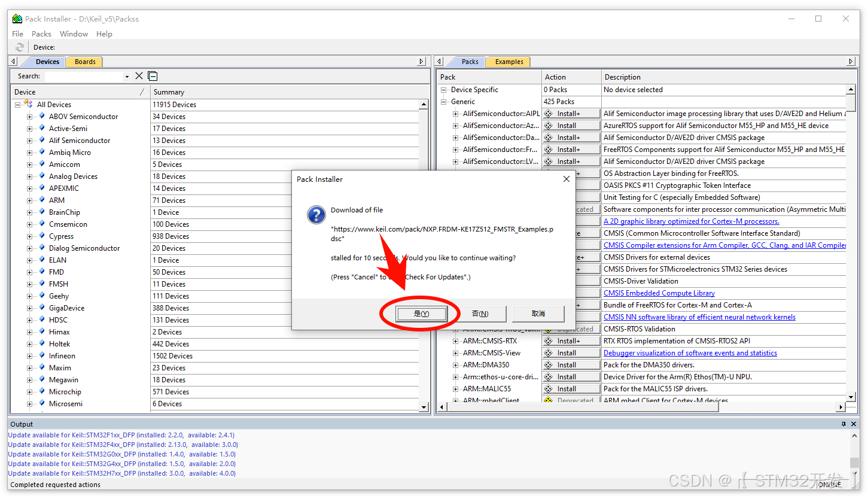Open the Debugger visualization link
The image size is (868, 496).
[x=690, y=353]
